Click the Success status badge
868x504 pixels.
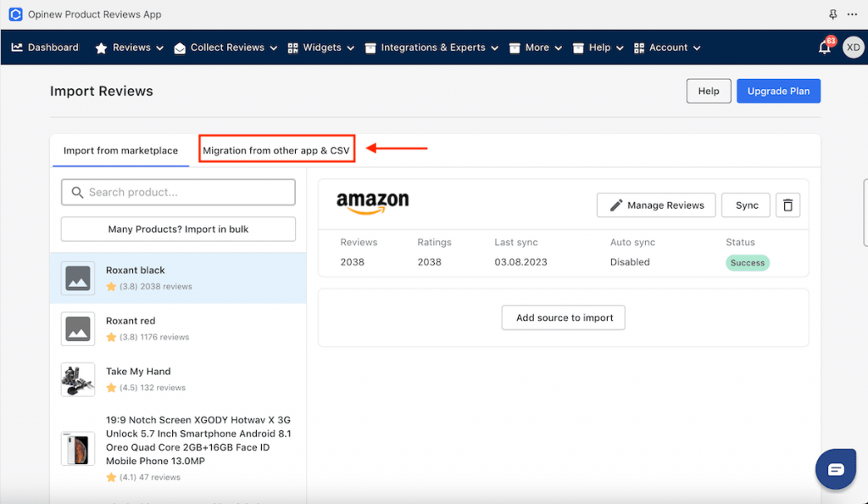click(748, 263)
